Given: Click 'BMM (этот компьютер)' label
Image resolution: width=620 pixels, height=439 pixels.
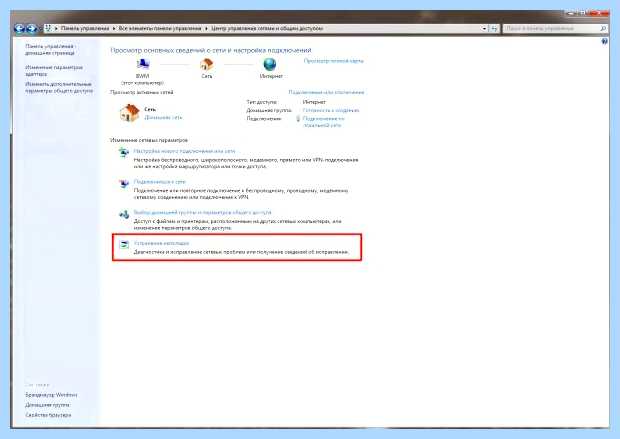Looking at the screenshot, I should tap(142, 79).
